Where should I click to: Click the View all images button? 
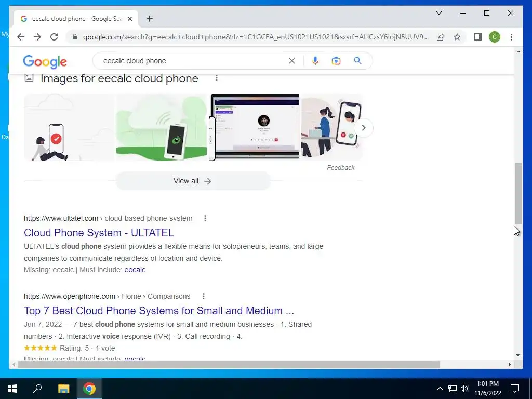[193, 181]
